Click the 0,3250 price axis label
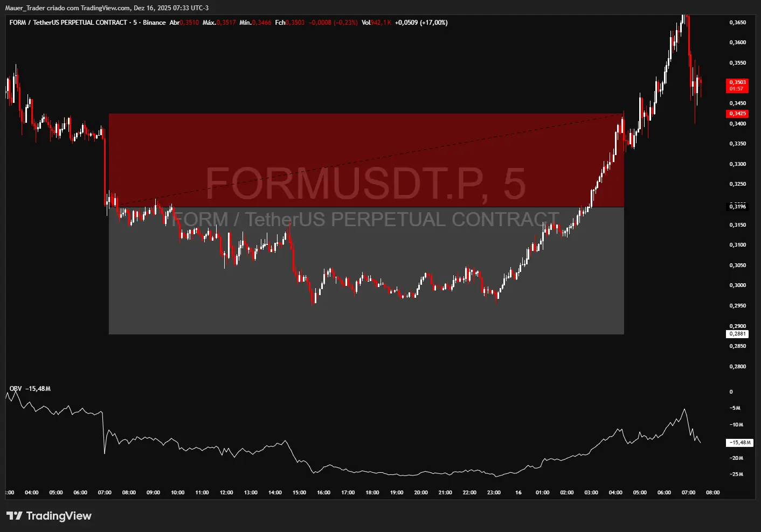The width and height of the screenshot is (761, 532). coord(737,184)
